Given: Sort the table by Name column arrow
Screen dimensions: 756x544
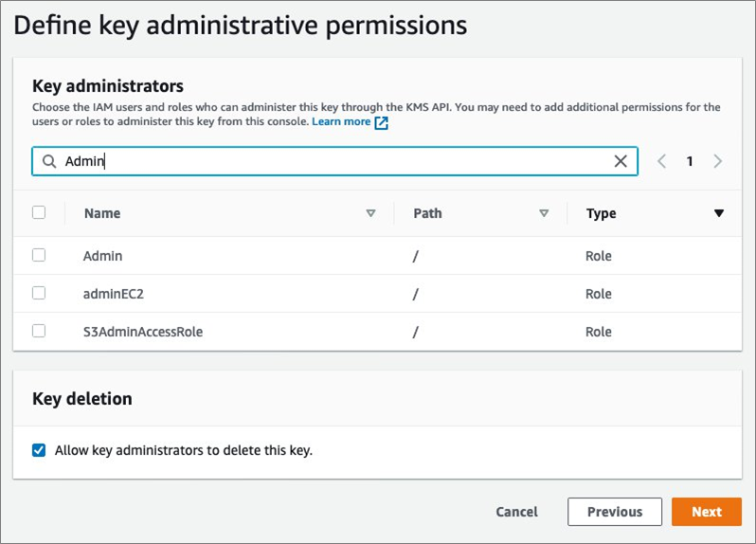Looking at the screenshot, I should click(x=370, y=213).
